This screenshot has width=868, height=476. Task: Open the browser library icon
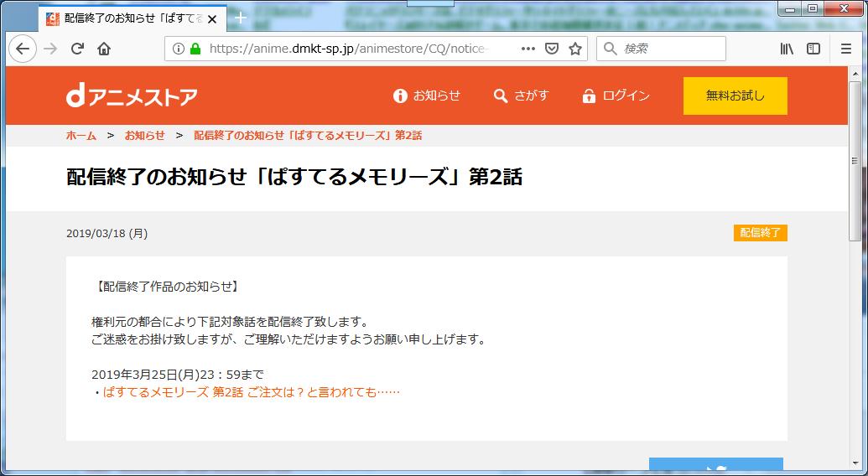pos(787,49)
